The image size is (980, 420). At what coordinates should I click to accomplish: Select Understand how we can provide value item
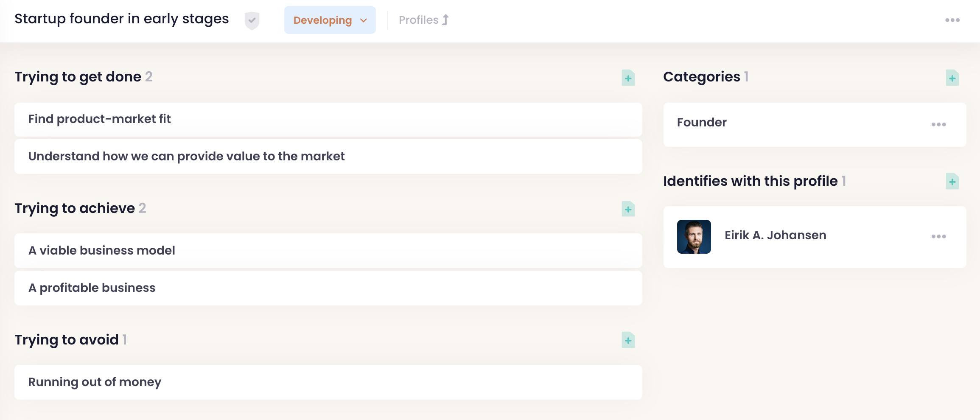(186, 157)
